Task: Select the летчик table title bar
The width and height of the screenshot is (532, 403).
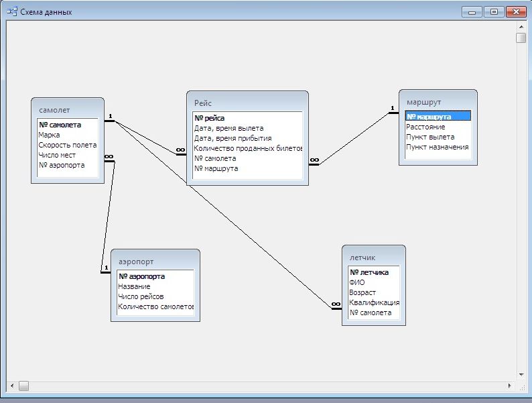Action: point(374,257)
